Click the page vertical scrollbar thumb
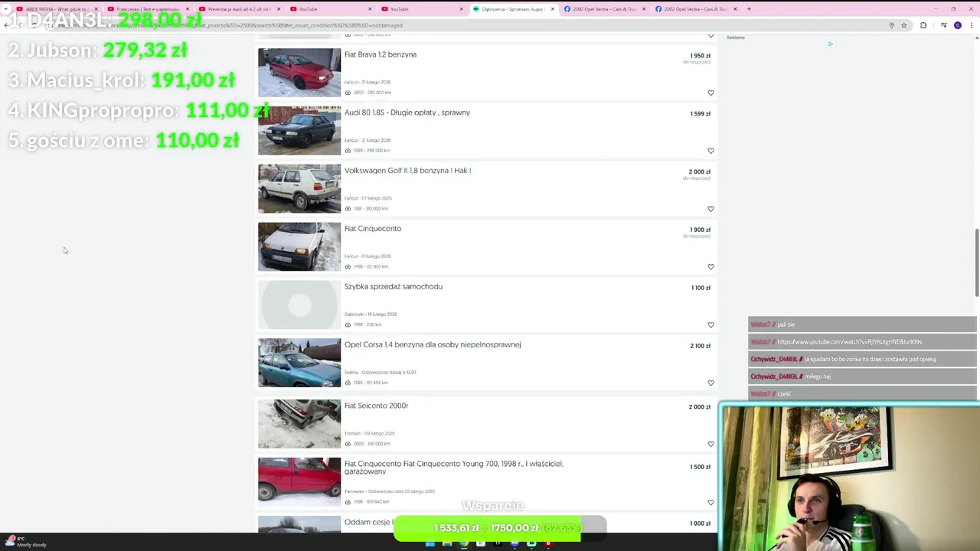This screenshot has width=980, height=551. (976, 262)
